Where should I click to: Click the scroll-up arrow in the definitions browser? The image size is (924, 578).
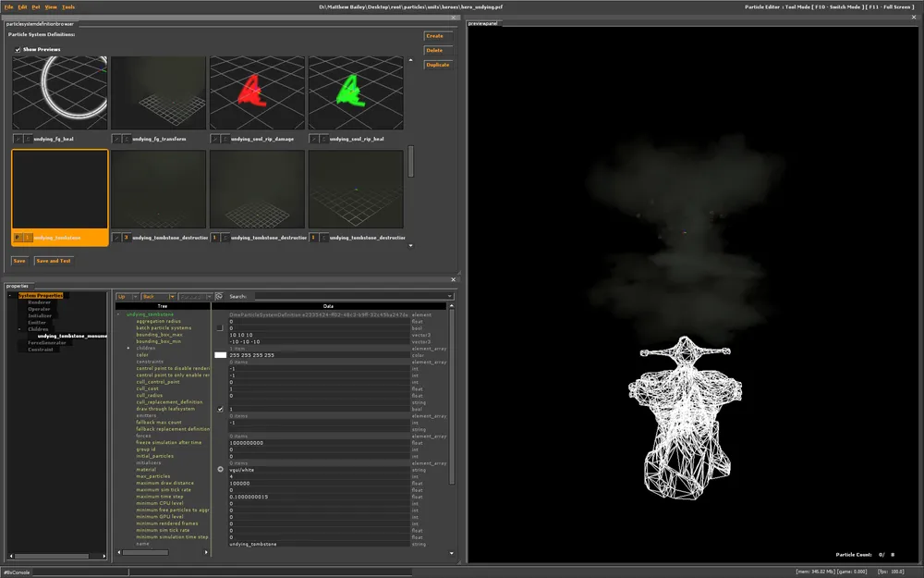pos(411,61)
